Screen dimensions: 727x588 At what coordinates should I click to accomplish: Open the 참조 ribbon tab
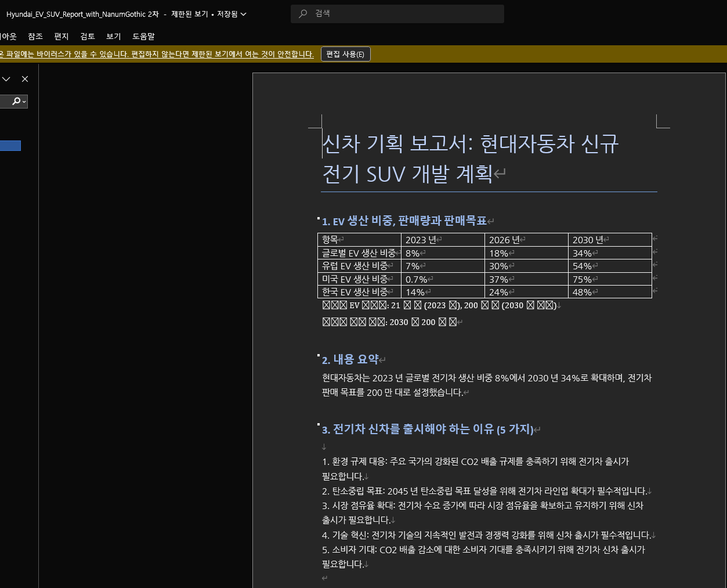click(x=35, y=37)
